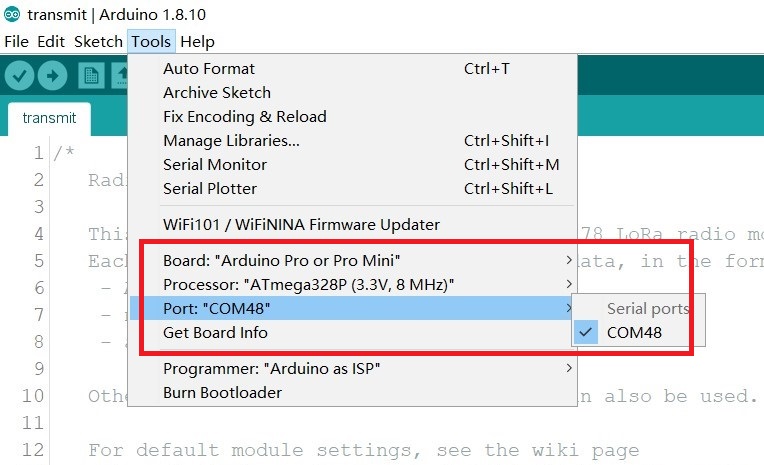Screen dimensions: 764x465
Task: Open the Edit menu
Action: [51, 41]
